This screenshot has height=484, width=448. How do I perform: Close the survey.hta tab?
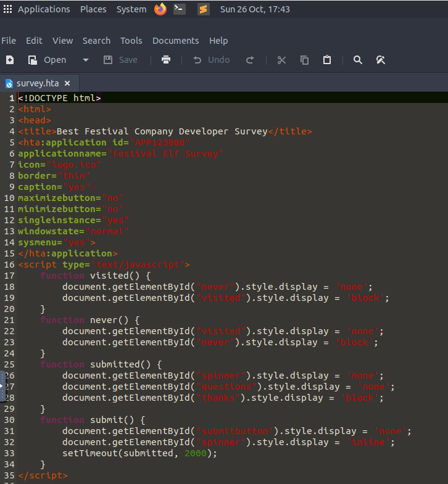(x=67, y=83)
